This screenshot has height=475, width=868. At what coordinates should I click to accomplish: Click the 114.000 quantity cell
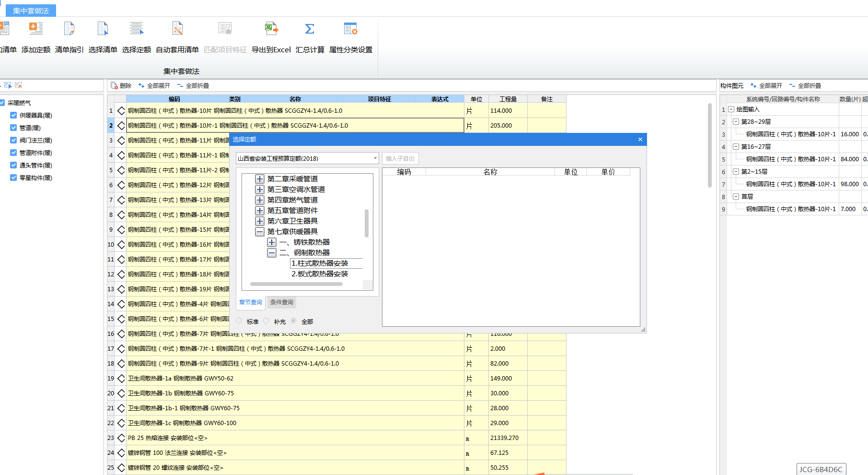508,111
